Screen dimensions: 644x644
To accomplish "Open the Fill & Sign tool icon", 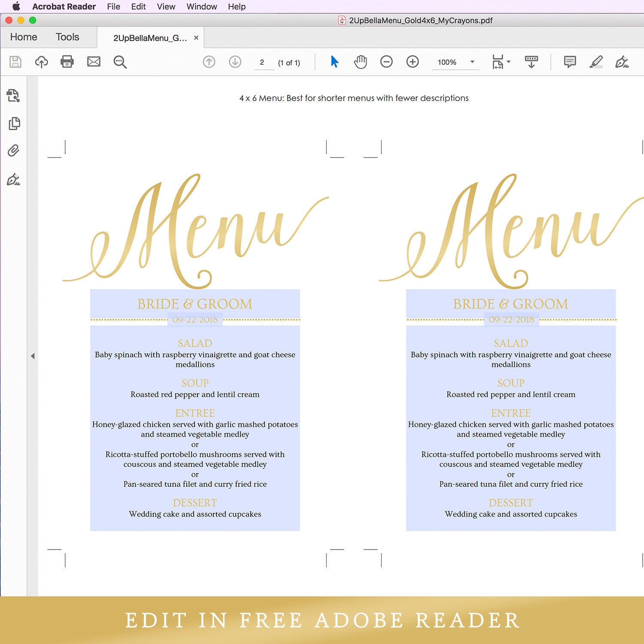I will coord(623,62).
